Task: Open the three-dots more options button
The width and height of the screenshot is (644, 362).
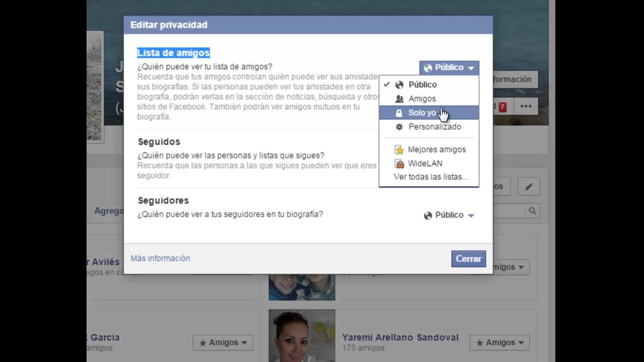Action: pyautogui.click(x=526, y=106)
